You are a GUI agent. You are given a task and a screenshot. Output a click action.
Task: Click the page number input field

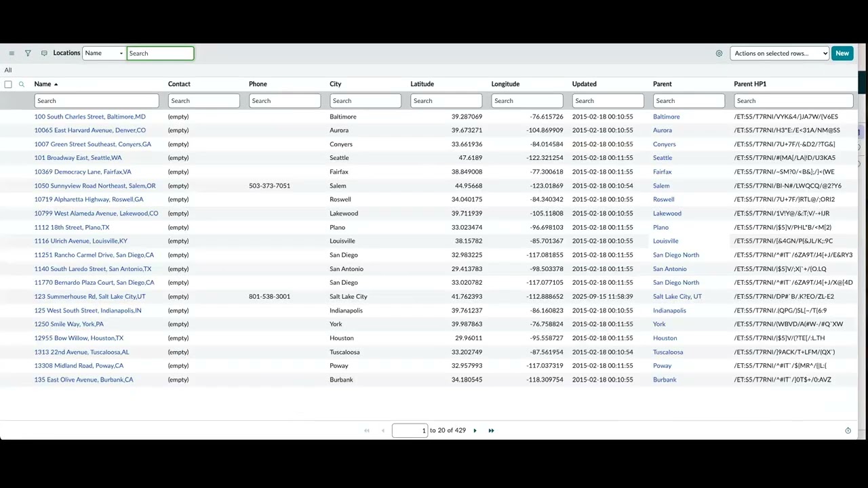[410, 430]
